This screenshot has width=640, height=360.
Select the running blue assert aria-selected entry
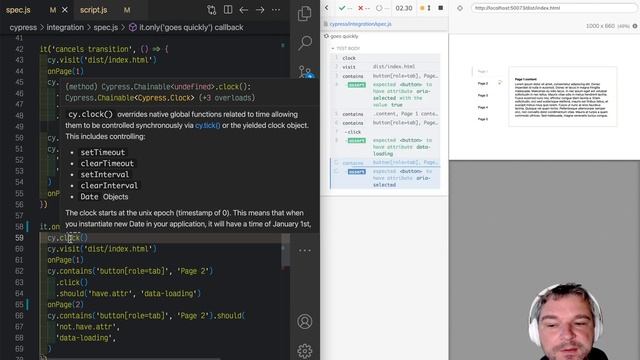coord(385,178)
